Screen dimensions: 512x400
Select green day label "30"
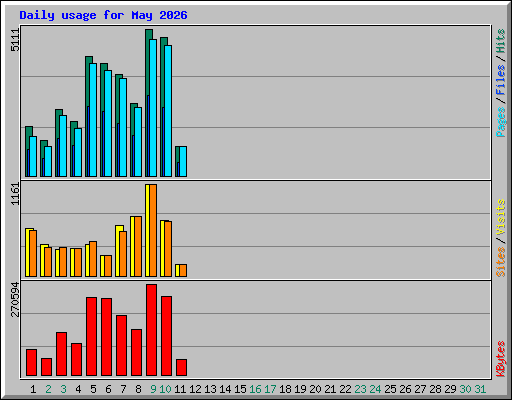tap(465, 389)
